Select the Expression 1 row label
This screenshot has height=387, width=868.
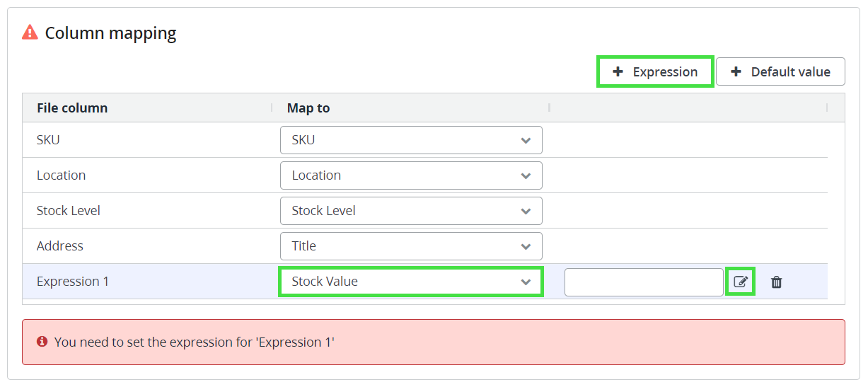[73, 282]
